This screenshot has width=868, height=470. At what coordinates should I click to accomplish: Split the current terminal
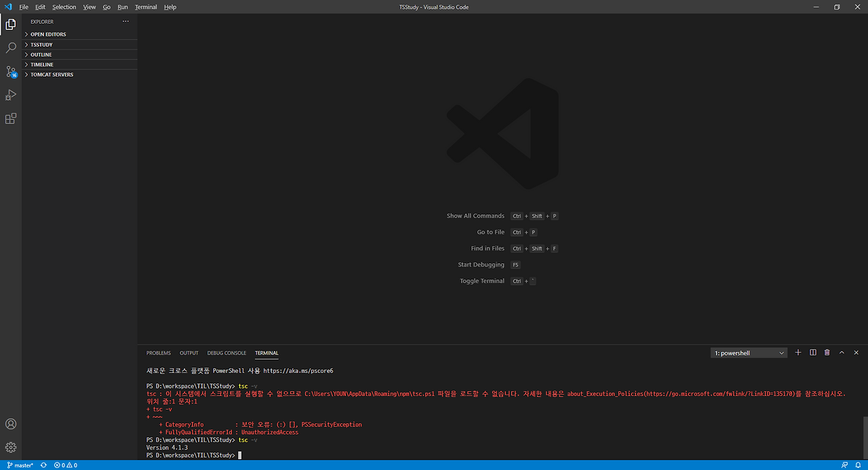click(x=812, y=352)
